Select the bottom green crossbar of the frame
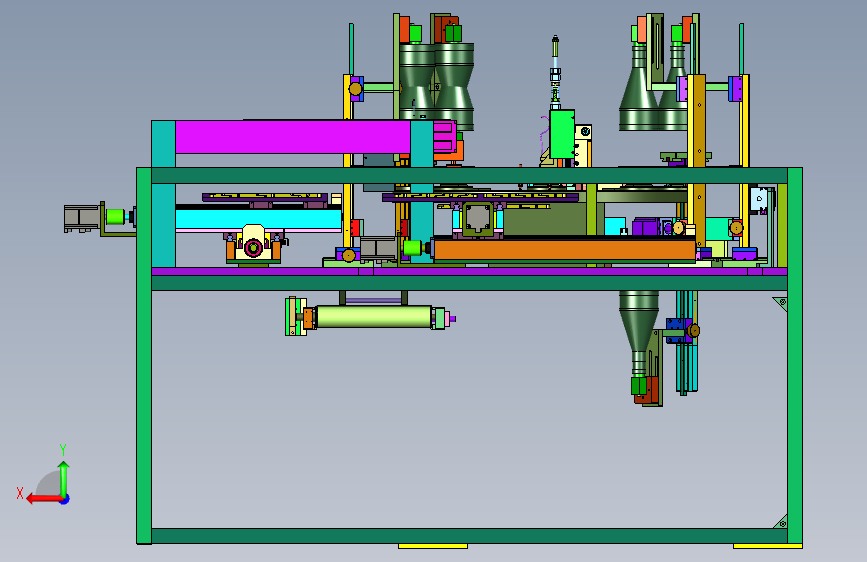The height and width of the screenshot is (562, 867). 469,535
